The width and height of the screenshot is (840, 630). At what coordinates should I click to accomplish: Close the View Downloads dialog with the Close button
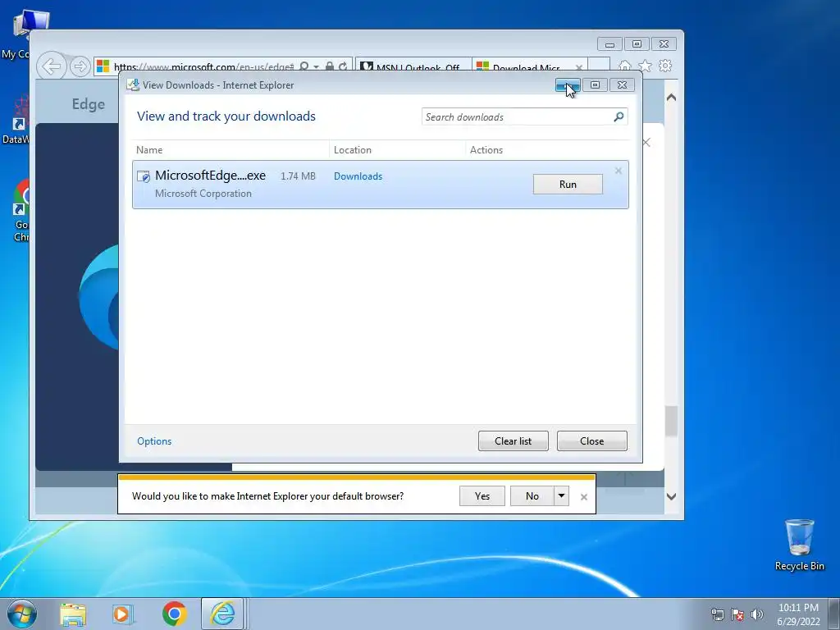pos(591,441)
